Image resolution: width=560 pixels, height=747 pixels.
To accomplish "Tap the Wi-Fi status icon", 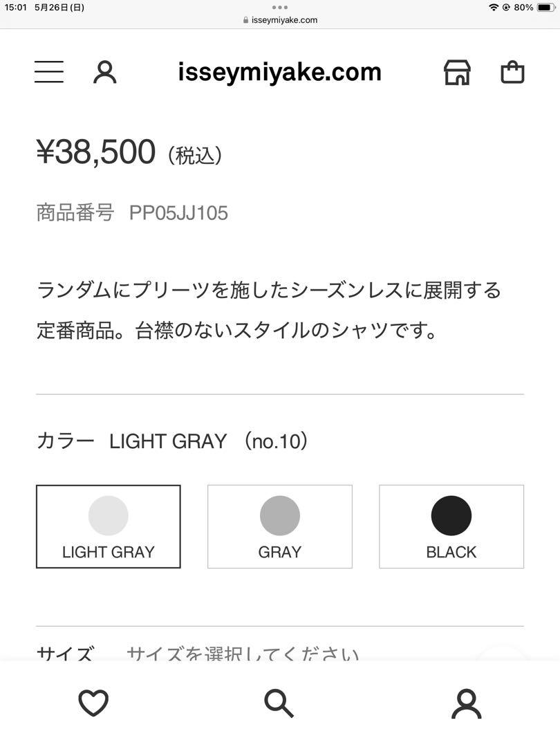I will (x=494, y=7).
